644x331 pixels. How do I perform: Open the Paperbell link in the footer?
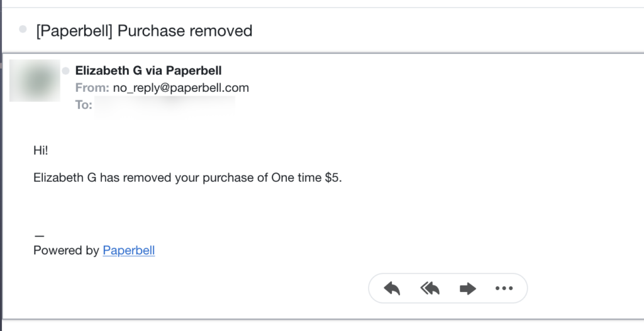point(128,250)
